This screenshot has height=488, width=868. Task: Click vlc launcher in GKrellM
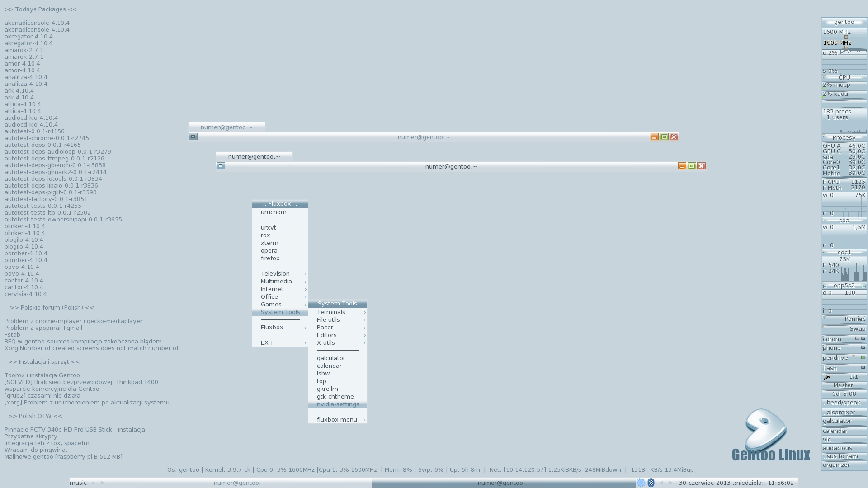pyautogui.click(x=844, y=439)
